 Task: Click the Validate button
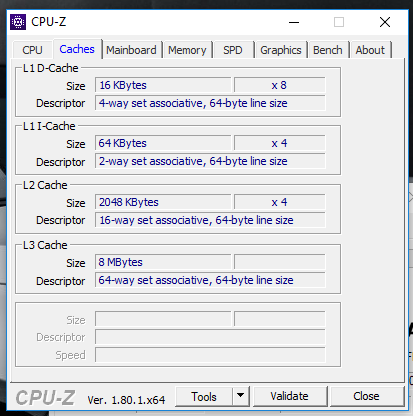coord(289,396)
